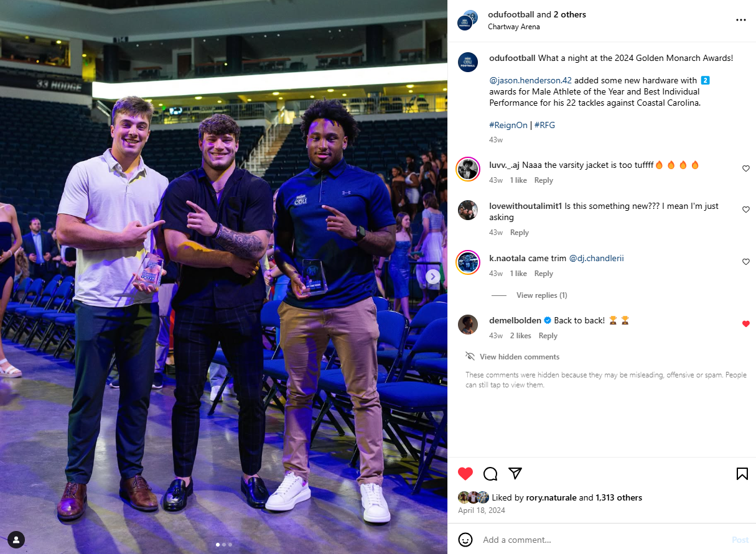The image size is (756, 554).
Task: Like lovewithoutalimit1's comment heart
Action: [746, 210]
